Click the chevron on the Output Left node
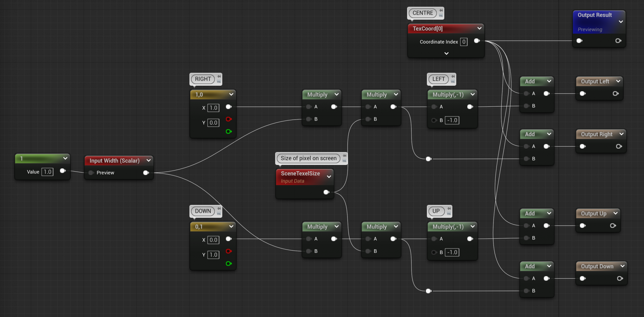This screenshot has width=644, height=317. pos(618,81)
